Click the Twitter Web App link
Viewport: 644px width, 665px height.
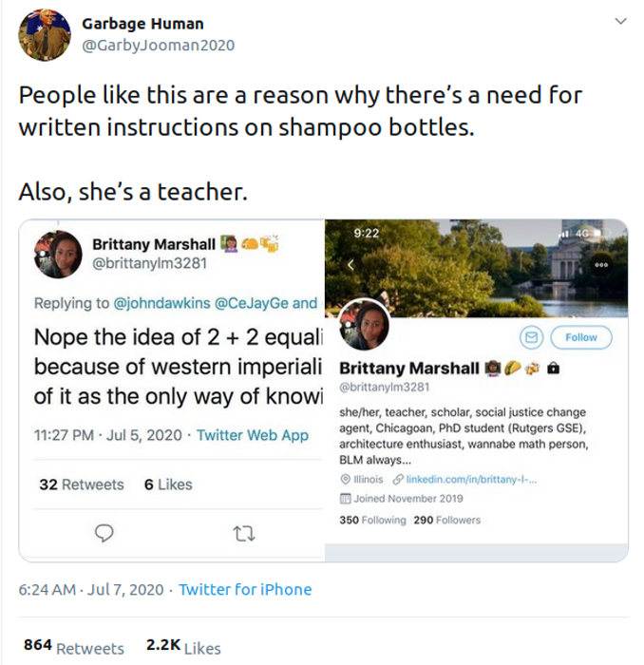[x=252, y=434]
